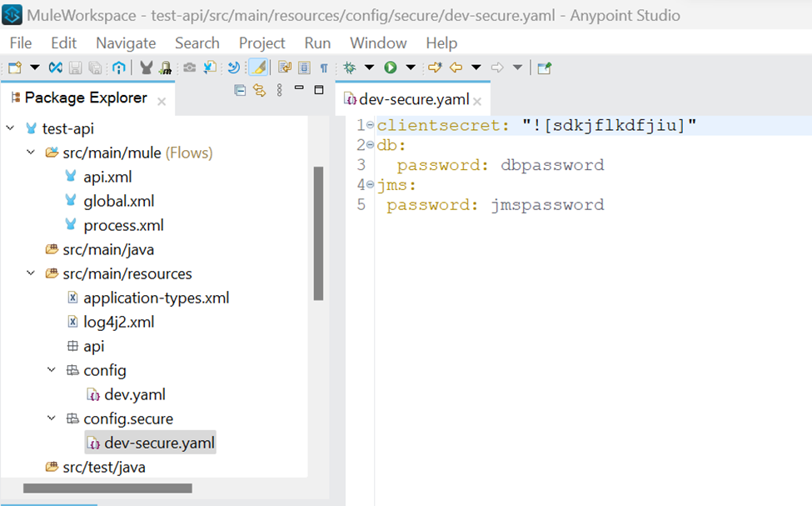Click the Debug bug icon
This screenshot has height=506, width=812.
(x=349, y=68)
